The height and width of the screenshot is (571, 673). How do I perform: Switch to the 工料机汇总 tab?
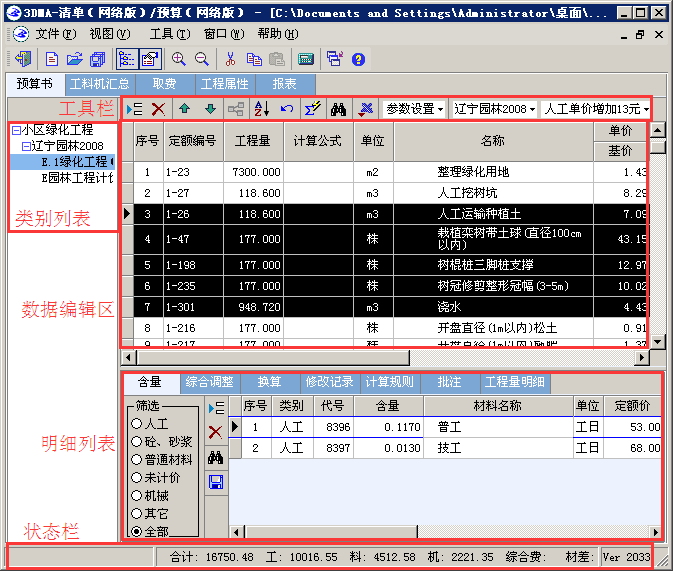tap(100, 84)
